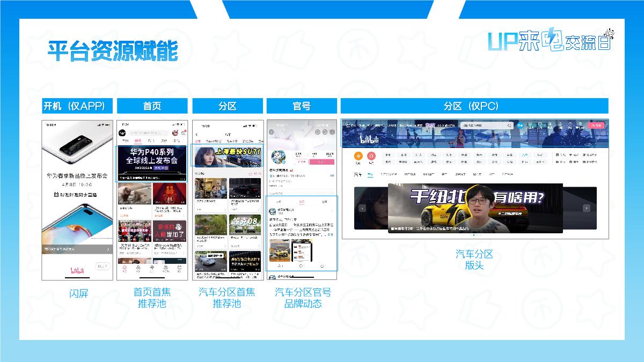Expand the bottom promo banner chevron on splash screen
The image size is (644, 362).
click(108, 249)
